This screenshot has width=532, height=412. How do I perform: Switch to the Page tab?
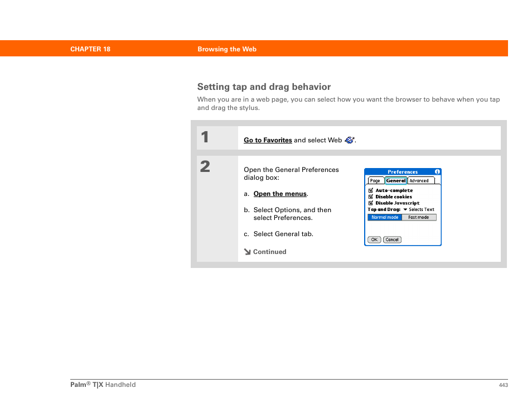click(x=375, y=181)
